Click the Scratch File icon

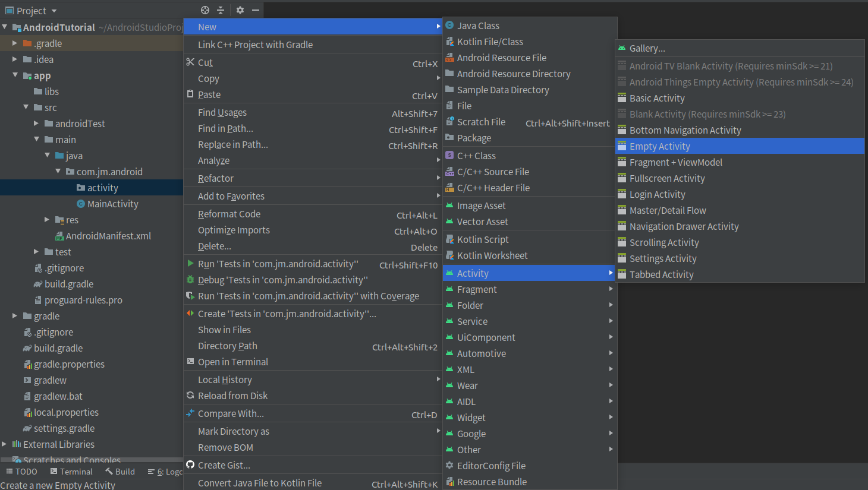pyautogui.click(x=449, y=121)
